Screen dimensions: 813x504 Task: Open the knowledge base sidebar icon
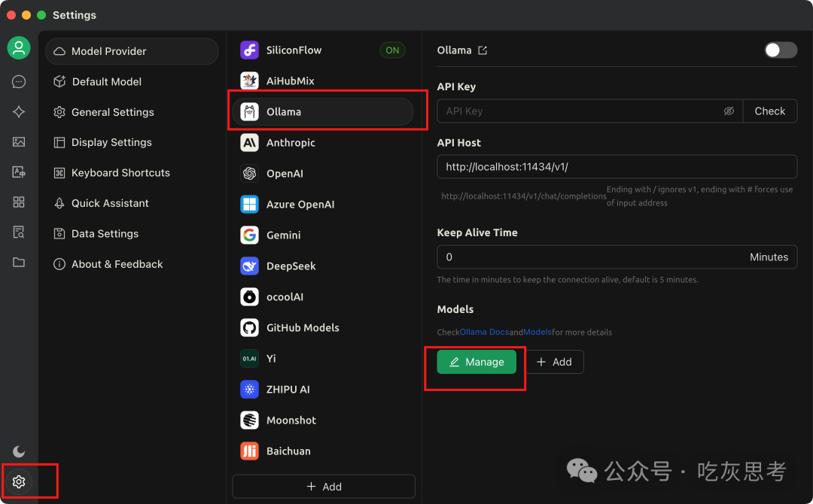pos(19,232)
